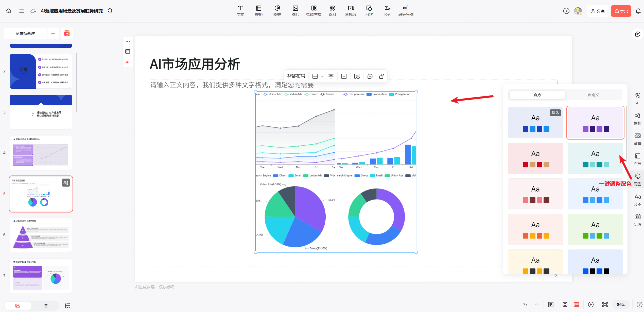Select slide 2 目录 thumbnail

click(x=41, y=71)
